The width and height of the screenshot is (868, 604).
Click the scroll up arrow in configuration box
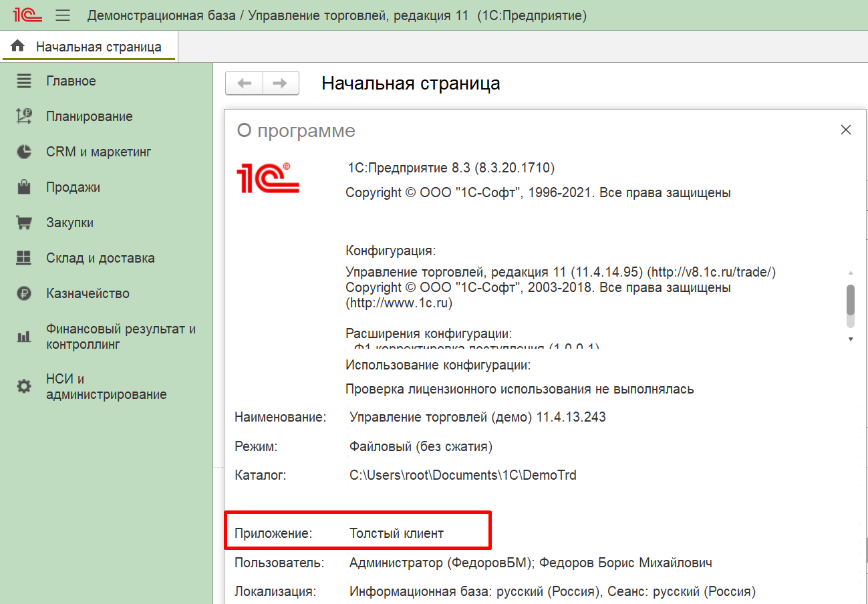coord(851,273)
